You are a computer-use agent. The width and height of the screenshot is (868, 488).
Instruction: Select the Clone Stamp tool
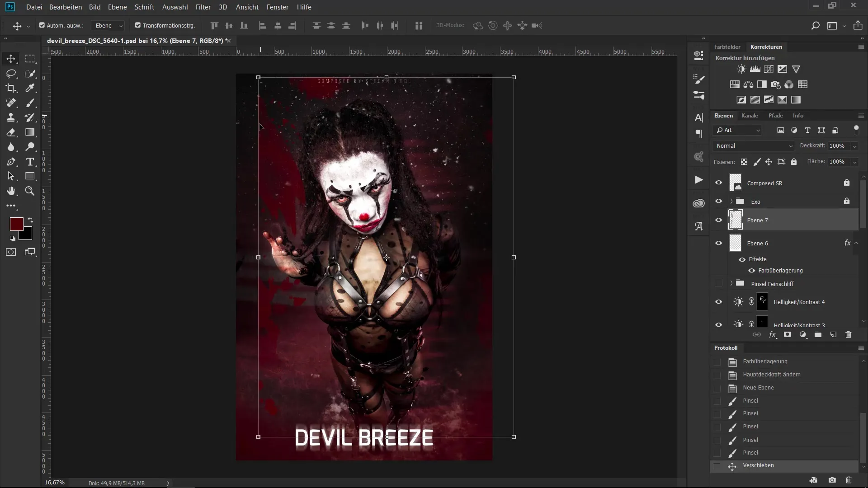point(11,117)
